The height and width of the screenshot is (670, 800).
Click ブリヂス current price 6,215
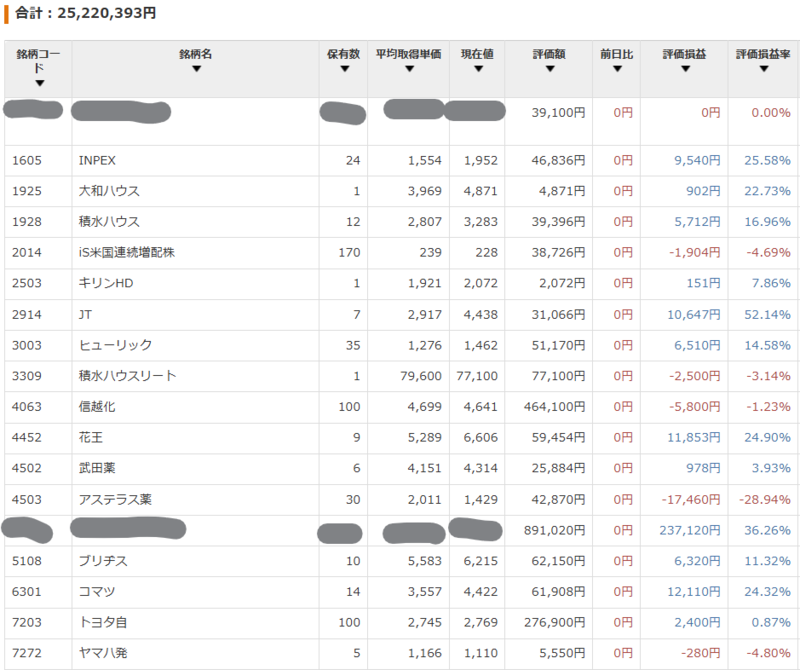pyautogui.click(x=481, y=561)
